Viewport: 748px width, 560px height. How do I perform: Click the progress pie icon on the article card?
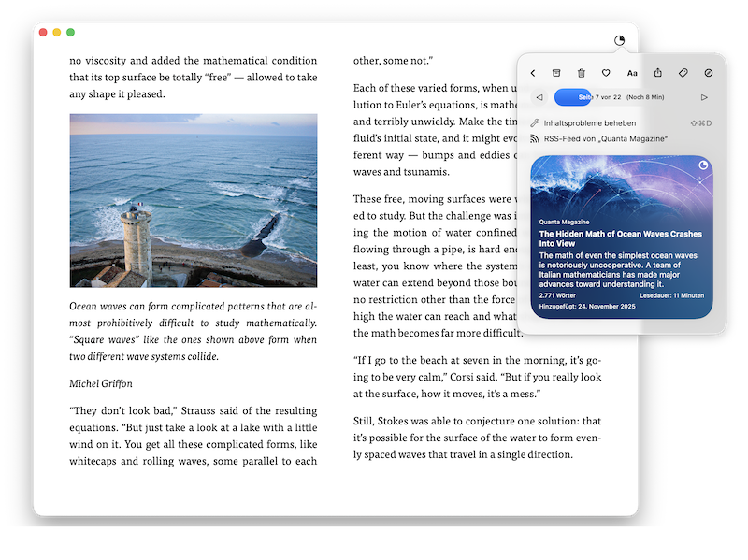pyautogui.click(x=702, y=165)
